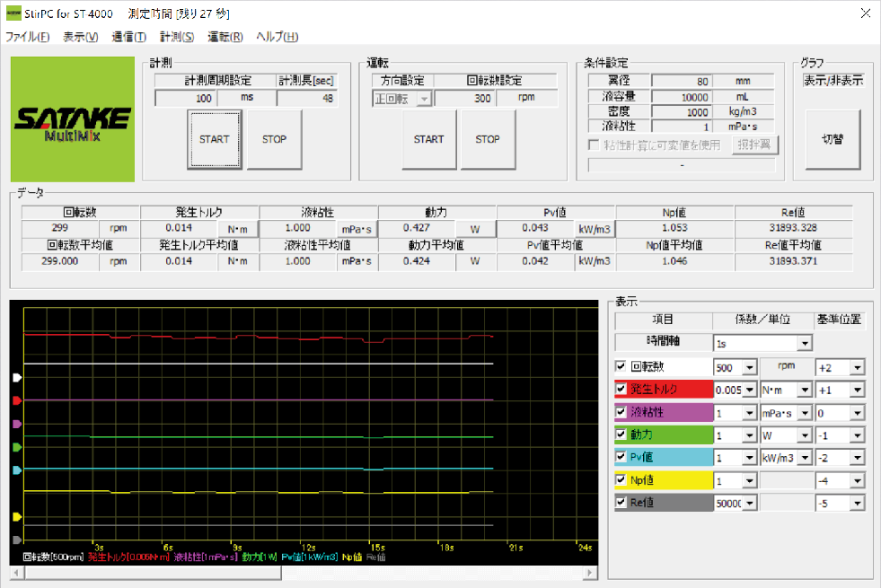Close the StirPC window

coord(865,13)
